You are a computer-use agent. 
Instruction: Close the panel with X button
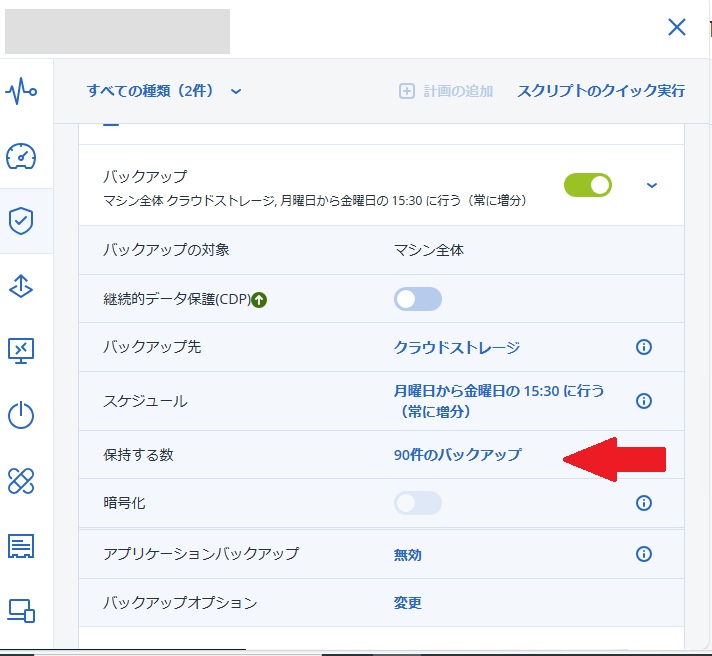(x=677, y=27)
